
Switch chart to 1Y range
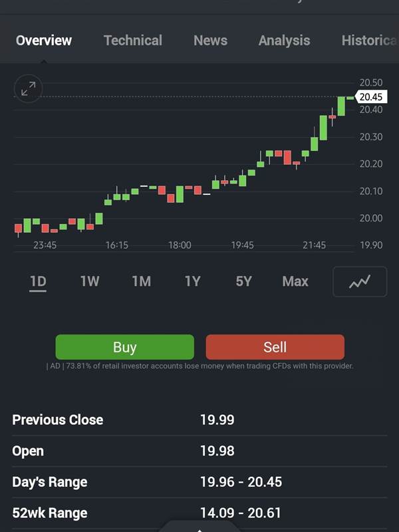(x=192, y=281)
